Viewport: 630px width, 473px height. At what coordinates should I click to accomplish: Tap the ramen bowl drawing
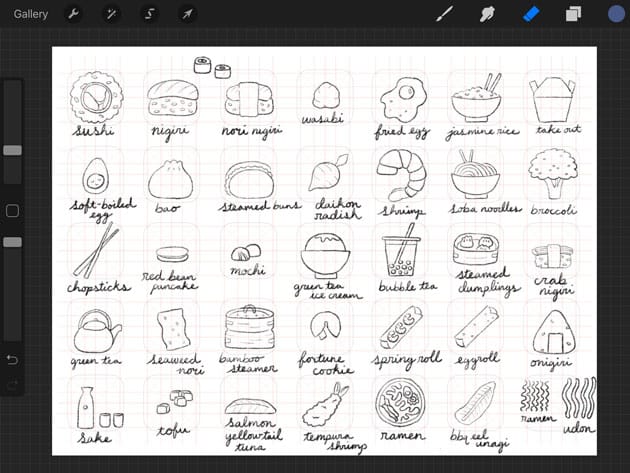[400, 402]
